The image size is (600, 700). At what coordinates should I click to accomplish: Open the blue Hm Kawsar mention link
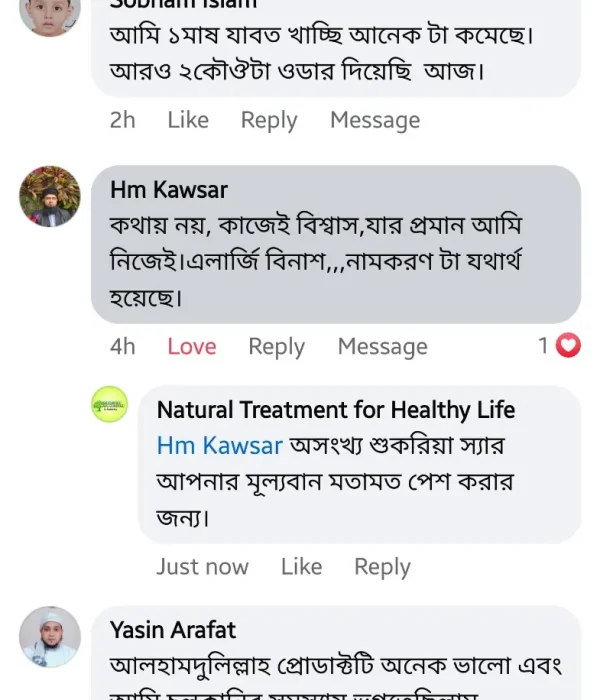point(220,445)
